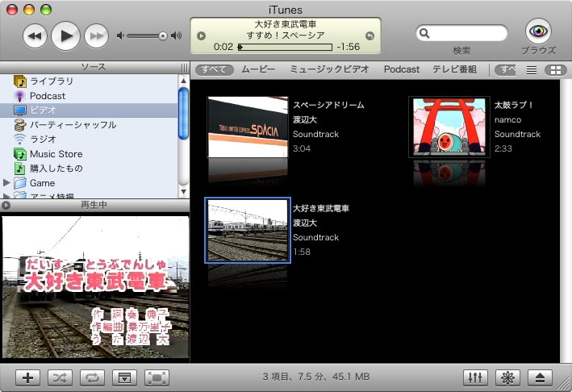Image resolution: width=572 pixels, height=392 pixels.
Task: Select the テレビ番組 filter tab
Action: 454,69
